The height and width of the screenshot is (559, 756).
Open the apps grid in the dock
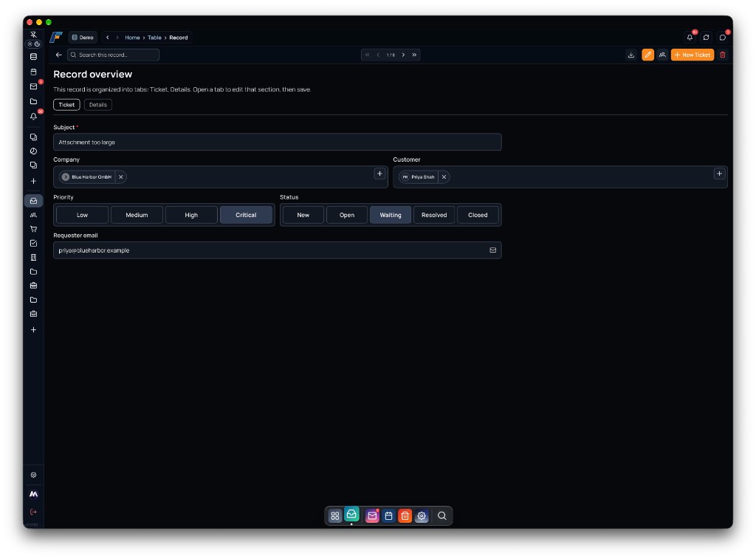point(335,516)
